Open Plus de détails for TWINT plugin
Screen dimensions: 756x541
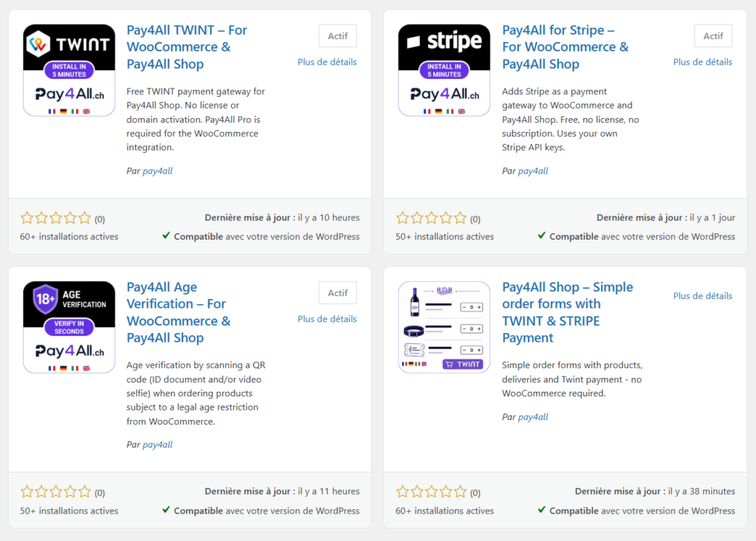(327, 62)
